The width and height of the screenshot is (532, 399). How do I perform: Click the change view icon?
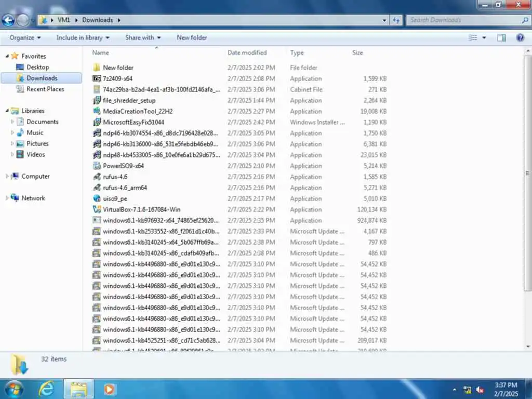(473, 37)
